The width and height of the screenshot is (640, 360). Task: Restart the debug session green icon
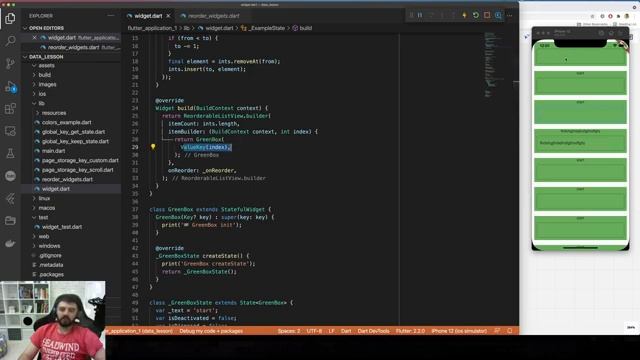pos(476,16)
